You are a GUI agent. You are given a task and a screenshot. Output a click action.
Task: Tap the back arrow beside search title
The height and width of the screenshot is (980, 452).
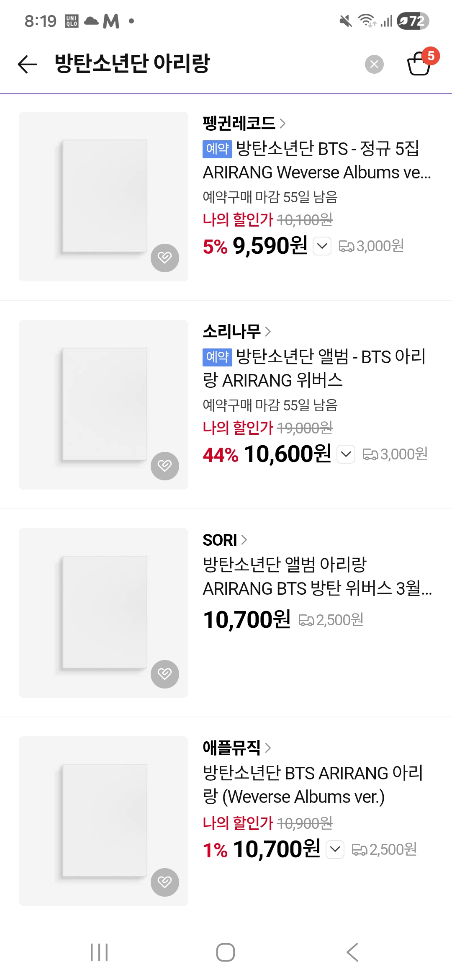coord(28,64)
